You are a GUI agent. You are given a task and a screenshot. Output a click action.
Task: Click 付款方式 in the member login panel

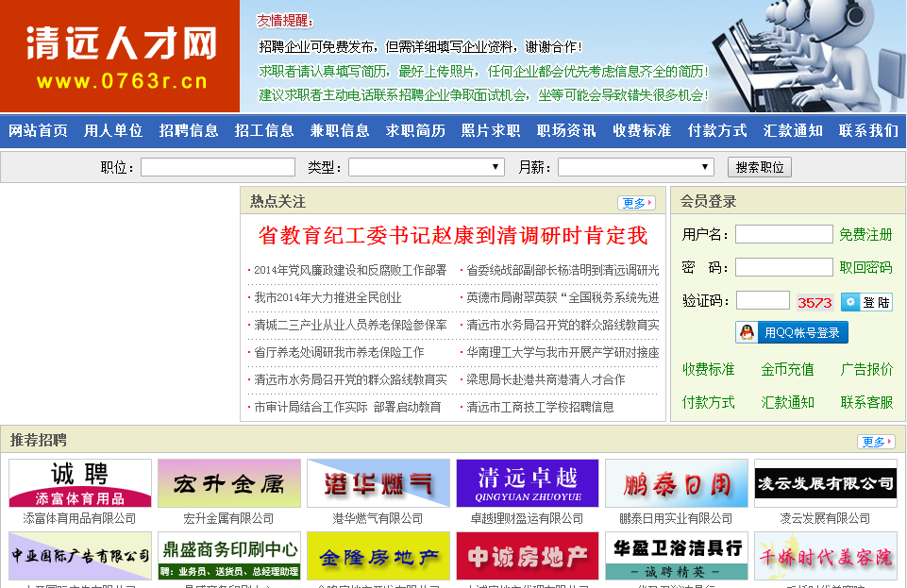point(708,402)
